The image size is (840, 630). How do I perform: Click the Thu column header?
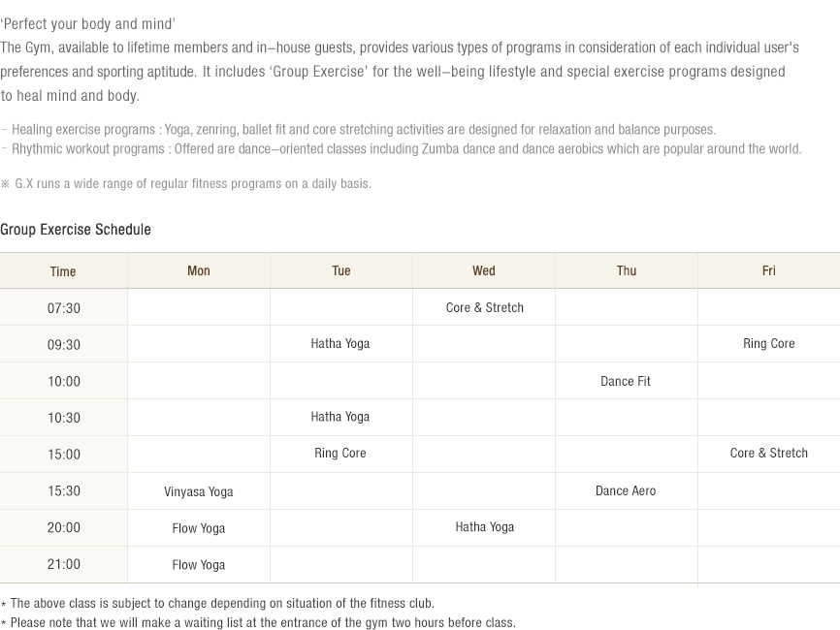tap(627, 270)
